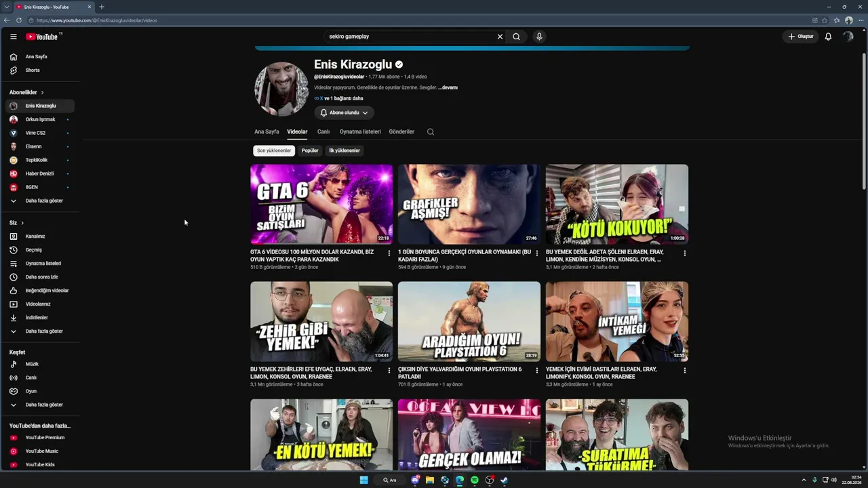
Task: Add this page to browser favorites
Action: [825, 20]
